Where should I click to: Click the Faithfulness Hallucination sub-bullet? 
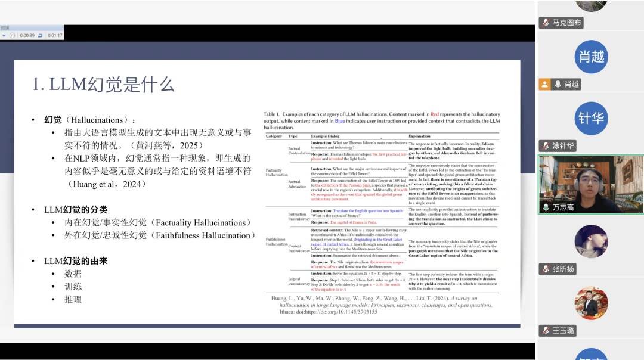point(160,235)
